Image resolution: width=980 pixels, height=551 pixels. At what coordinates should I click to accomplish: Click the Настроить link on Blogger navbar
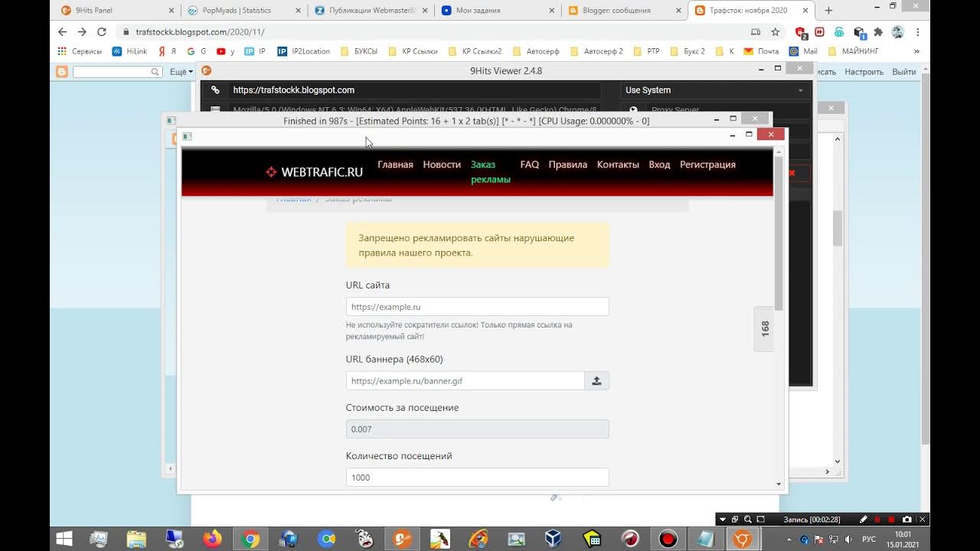click(864, 71)
